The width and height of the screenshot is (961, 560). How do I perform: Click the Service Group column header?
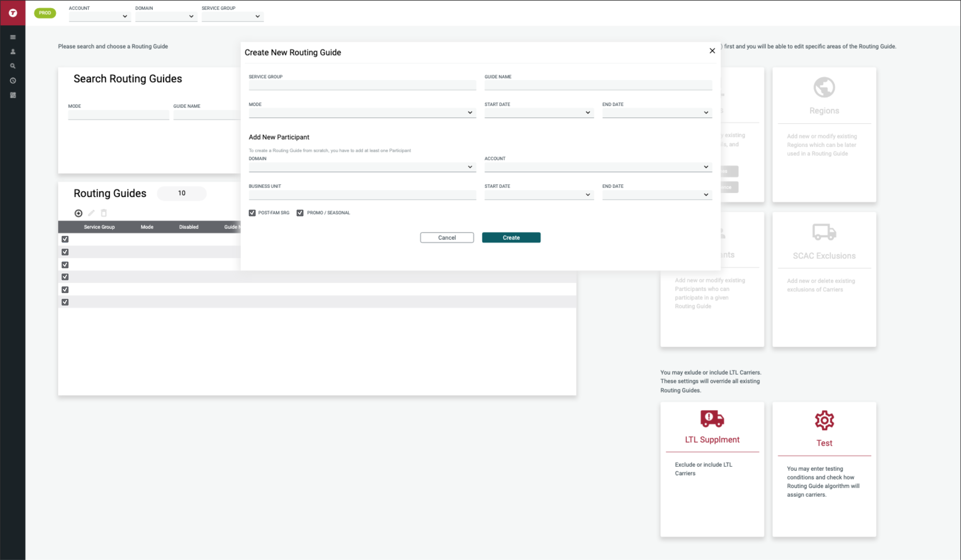pos(99,227)
